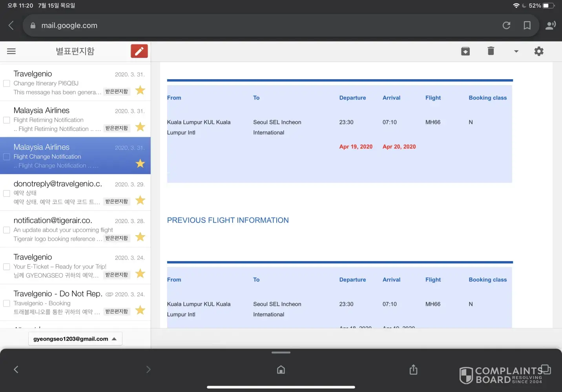Click the browser back arrow
The width and height of the screenshot is (562, 392).
[x=11, y=25]
